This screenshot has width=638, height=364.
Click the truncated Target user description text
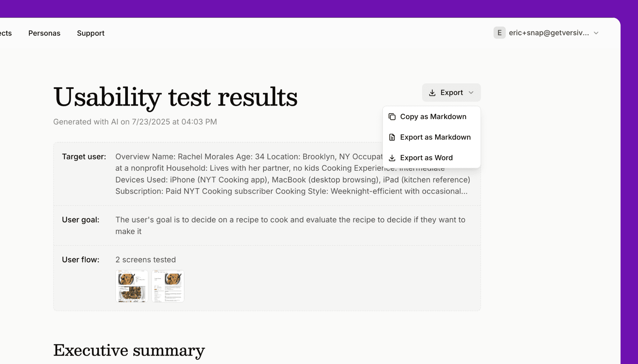pyautogui.click(x=293, y=174)
